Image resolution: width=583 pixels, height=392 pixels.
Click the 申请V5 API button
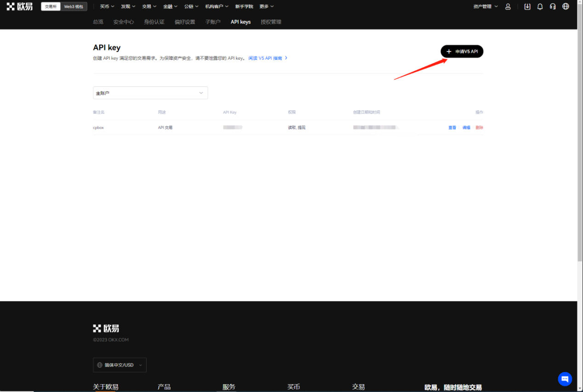pos(462,51)
